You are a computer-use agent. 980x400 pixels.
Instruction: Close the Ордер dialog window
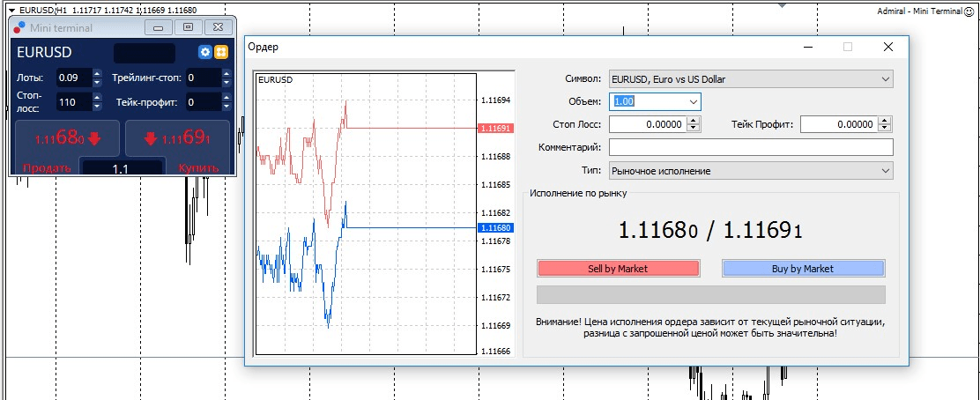pyautogui.click(x=887, y=47)
